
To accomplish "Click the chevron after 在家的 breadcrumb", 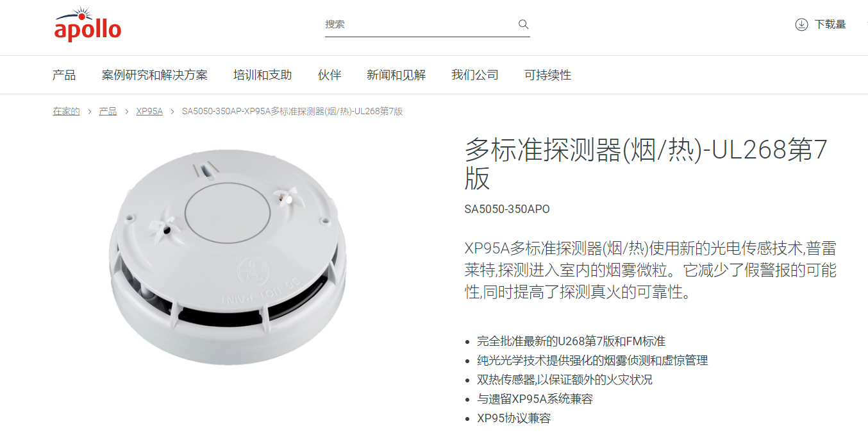I will tap(90, 112).
